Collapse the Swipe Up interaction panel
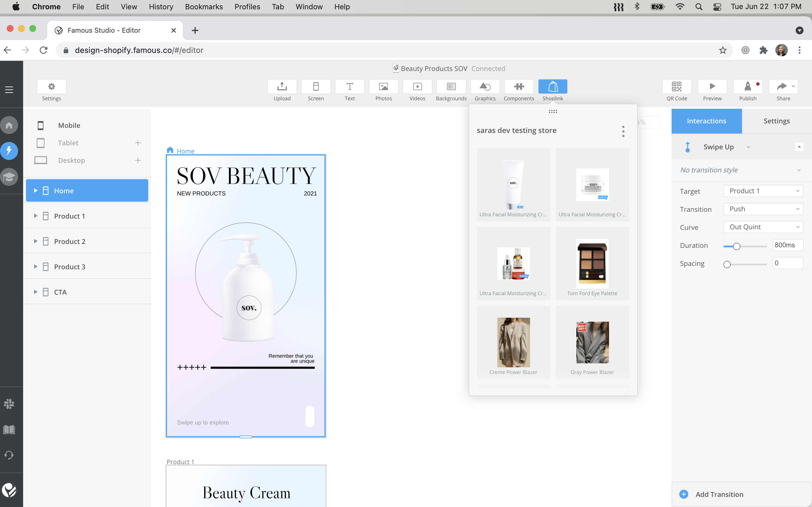 799,147
